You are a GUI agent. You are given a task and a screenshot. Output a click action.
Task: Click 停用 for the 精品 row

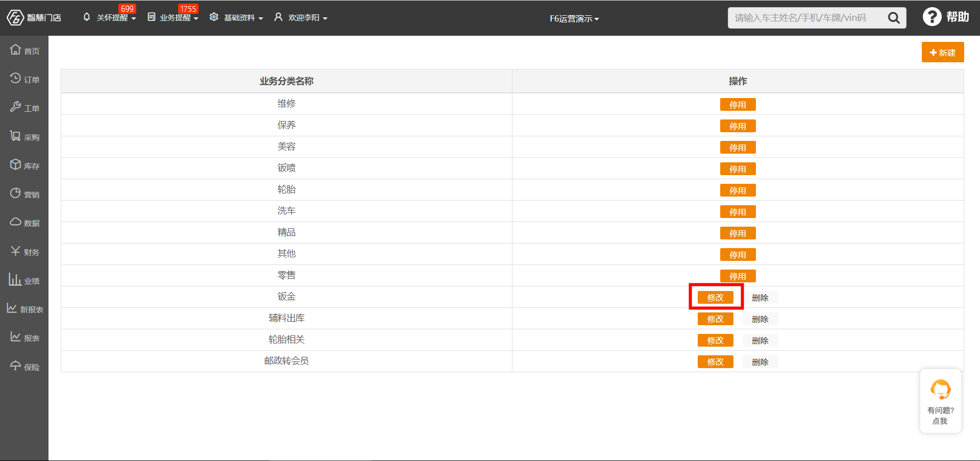[738, 233]
